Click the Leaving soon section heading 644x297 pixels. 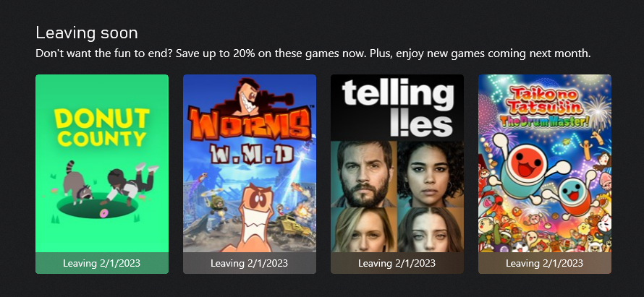(87, 33)
